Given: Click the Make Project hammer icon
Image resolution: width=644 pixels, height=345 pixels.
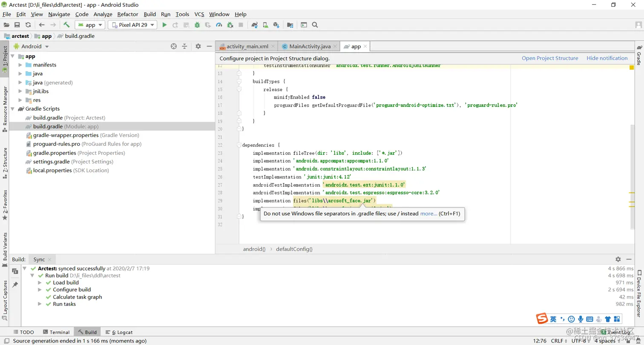Looking at the screenshot, I should tap(66, 25).
